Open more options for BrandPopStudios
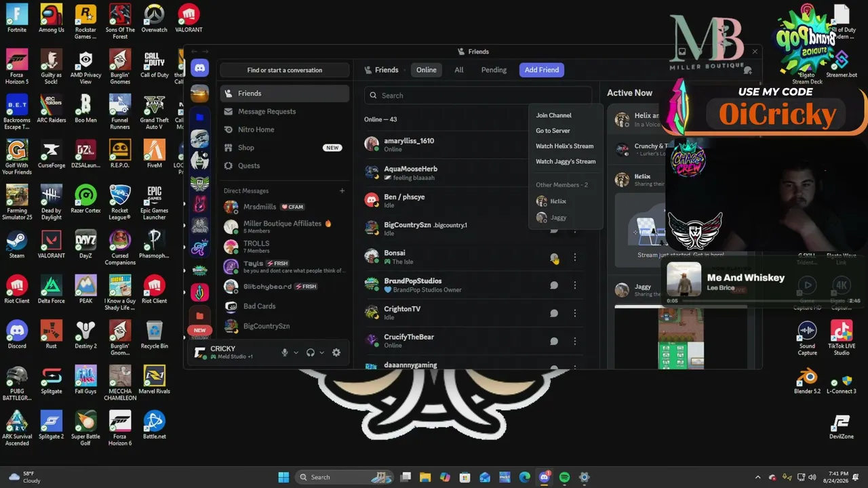The image size is (868, 488). (575, 285)
